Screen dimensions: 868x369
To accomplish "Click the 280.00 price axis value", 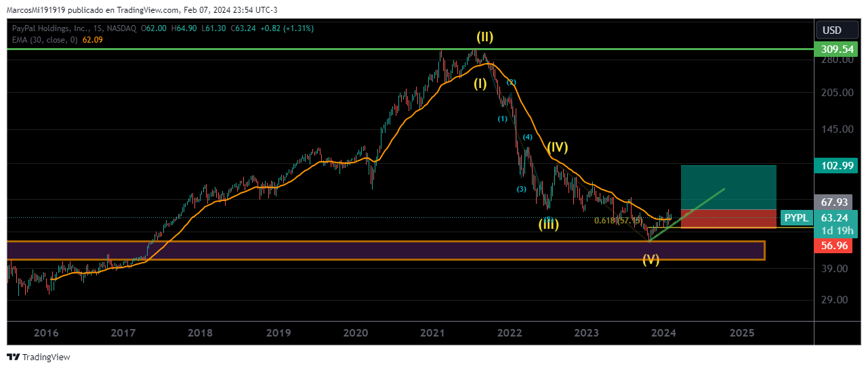I will [x=838, y=60].
